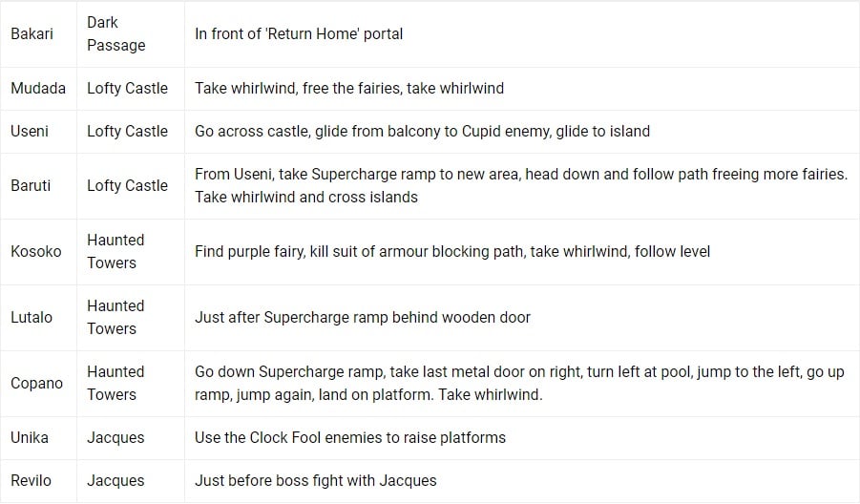Click the Lofty Castle cell beside Useni
Viewport: 860px width, 504px height.
pos(127,131)
